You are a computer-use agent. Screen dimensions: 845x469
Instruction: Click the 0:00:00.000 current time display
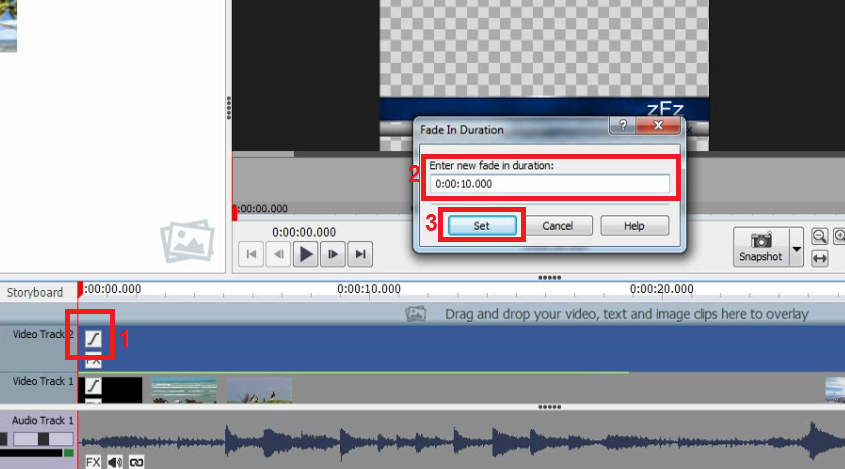304,232
